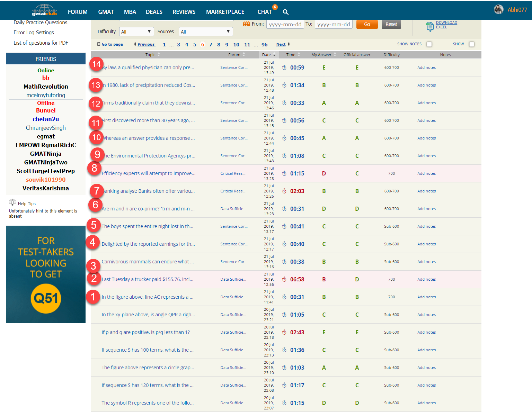
Task: Select the GMAT menu in the navigation bar
Action: (106, 12)
